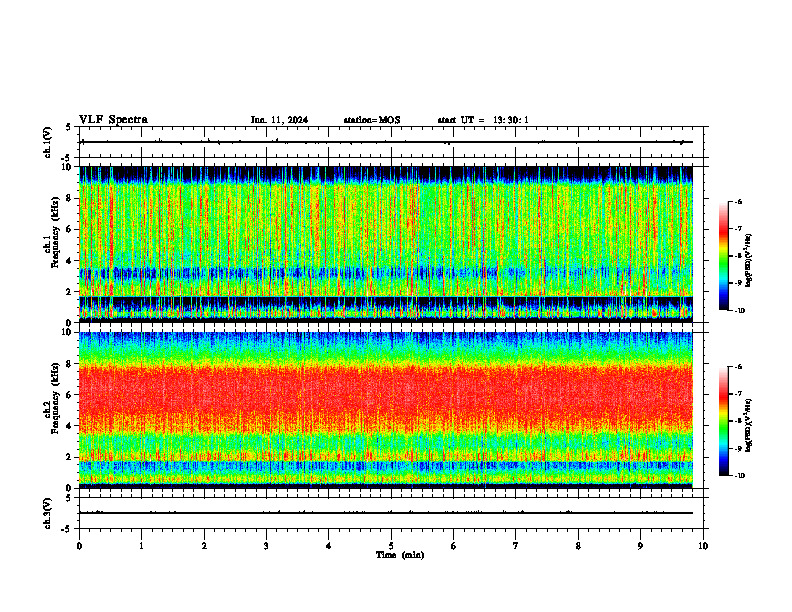Click time axis tick label "5"
This screenshot has height=612, width=792.
391,546
